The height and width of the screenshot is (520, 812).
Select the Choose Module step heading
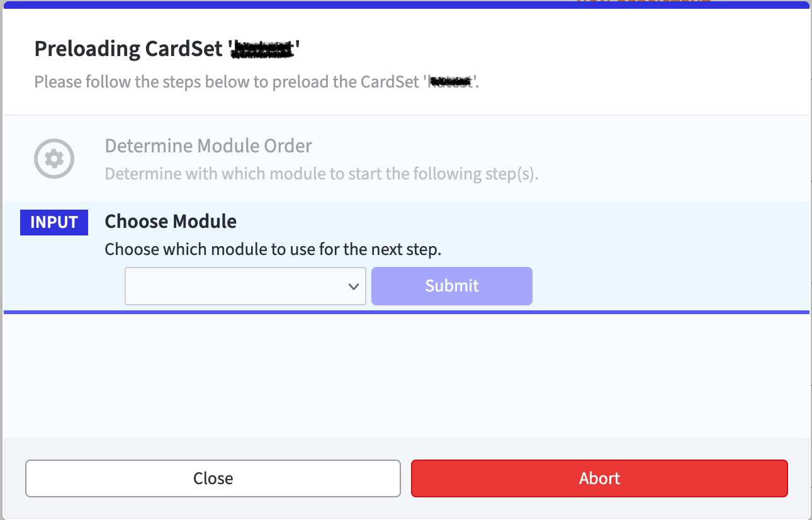click(170, 221)
